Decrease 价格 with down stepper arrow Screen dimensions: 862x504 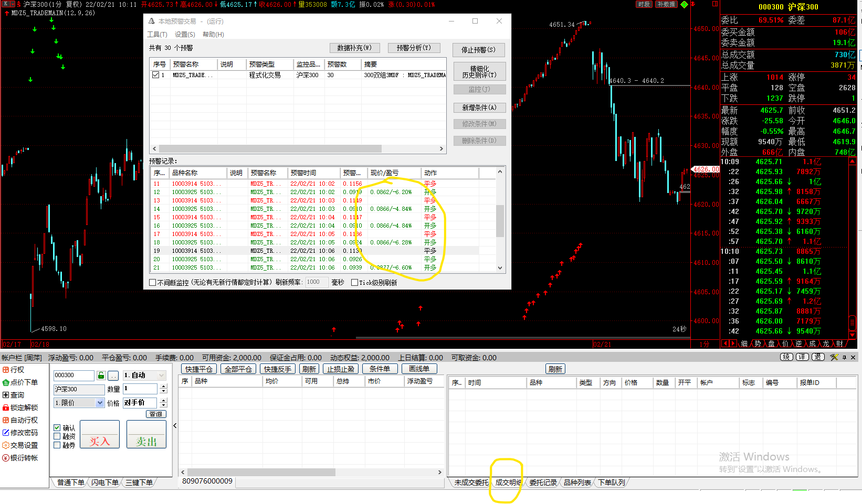[x=163, y=405]
